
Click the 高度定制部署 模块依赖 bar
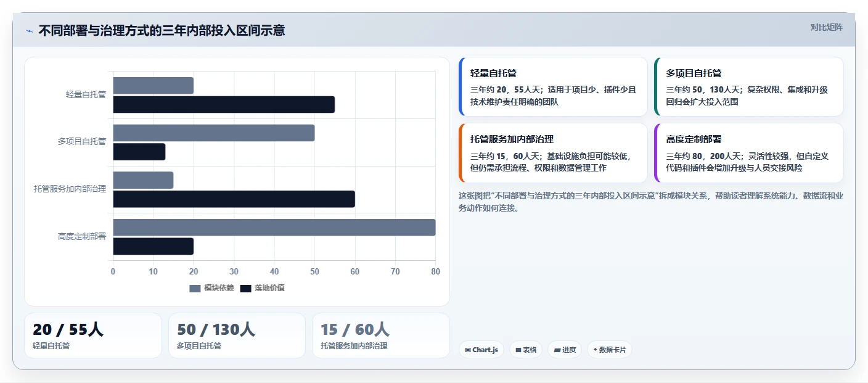click(x=274, y=227)
